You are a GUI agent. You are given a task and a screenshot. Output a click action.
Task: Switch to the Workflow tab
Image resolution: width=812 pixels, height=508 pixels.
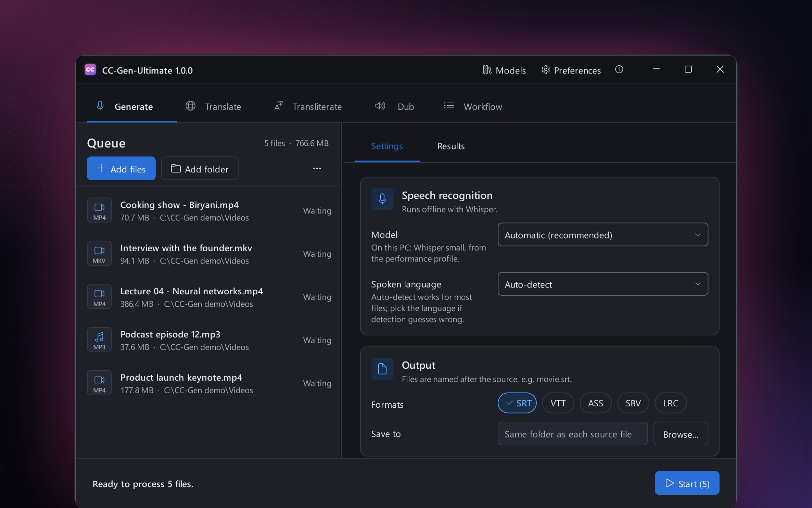pyautogui.click(x=473, y=106)
